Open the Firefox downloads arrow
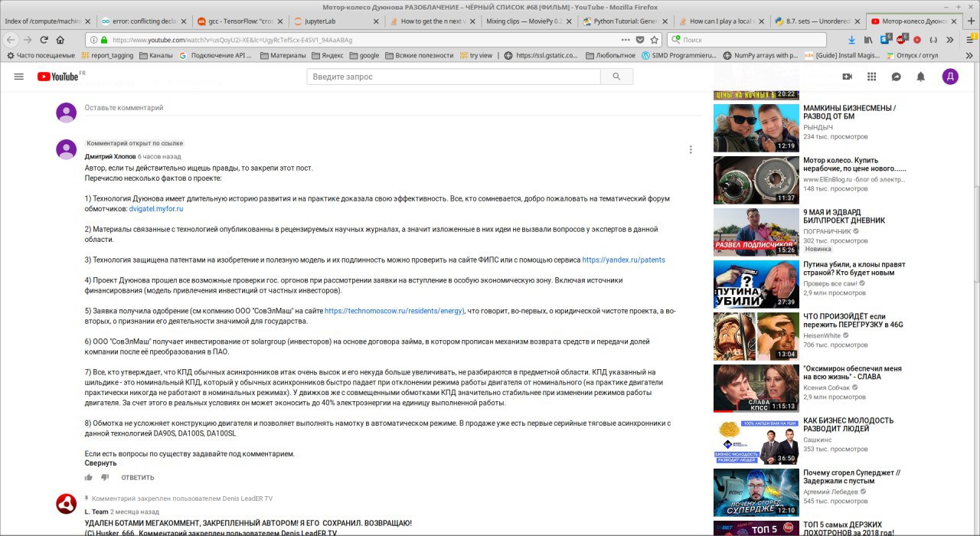 click(x=851, y=39)
